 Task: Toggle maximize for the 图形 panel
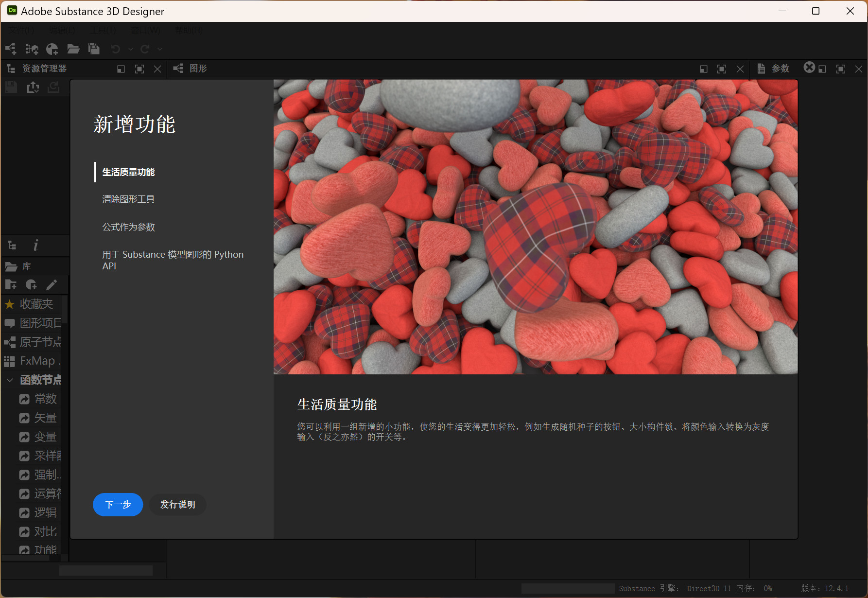pyautogui.click(x=722, y=69)
